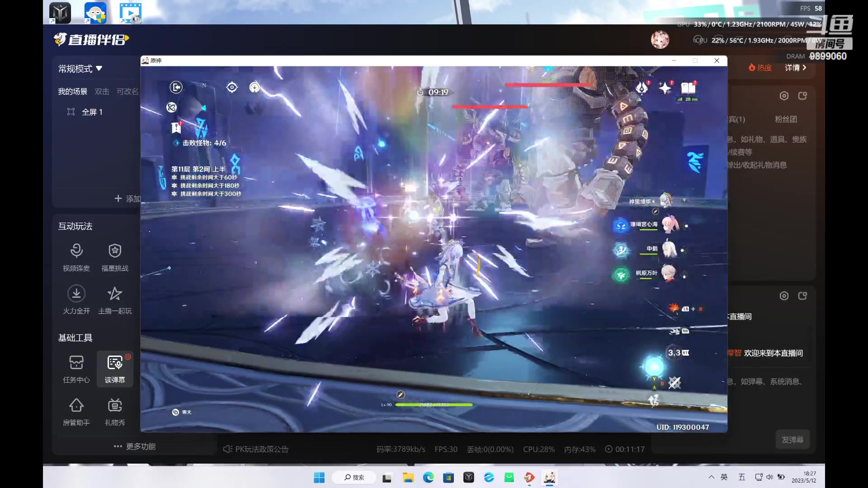Launch Microsoft Edge from the taskbar
The width and height of the screenshot is (868, 488).
click(x=428, y=478)
